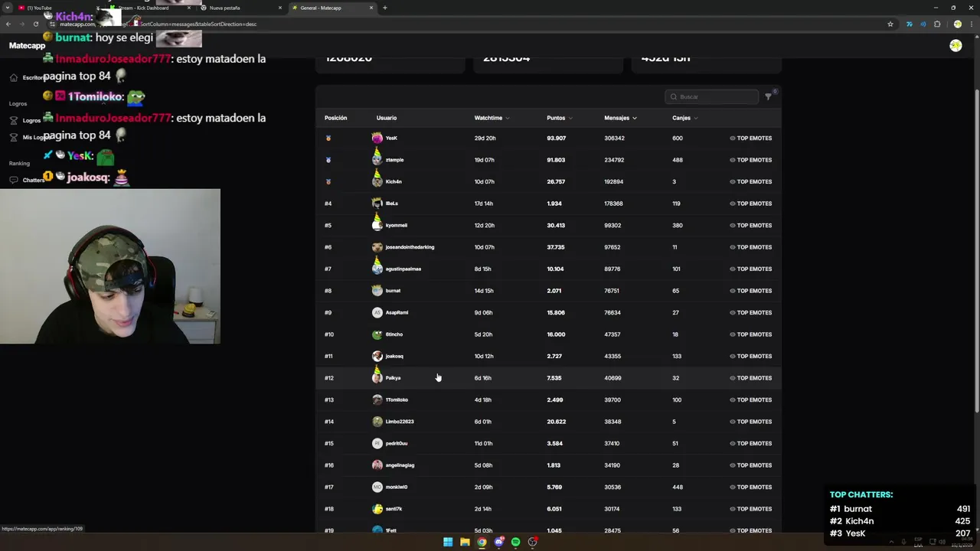Open TOP EMOTES for ztample
The width and height of the screenshot is (980, 551).
(x=750, y=160)
